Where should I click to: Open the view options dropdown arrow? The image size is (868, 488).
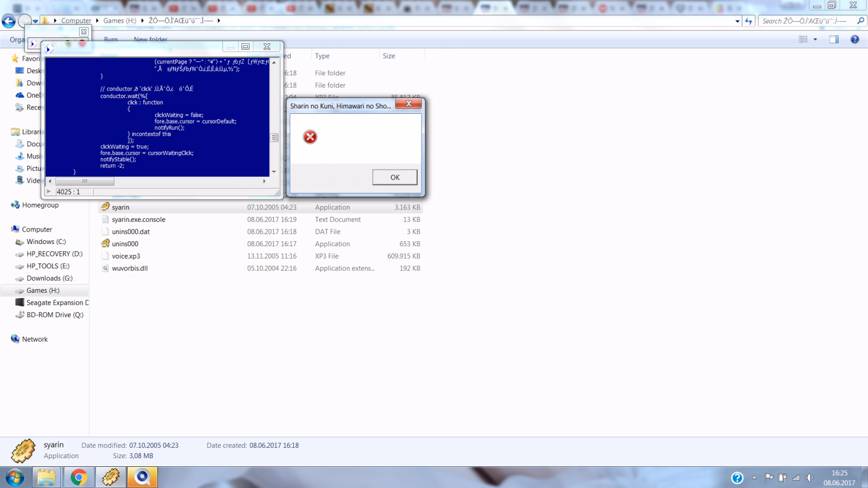(815, 40)
